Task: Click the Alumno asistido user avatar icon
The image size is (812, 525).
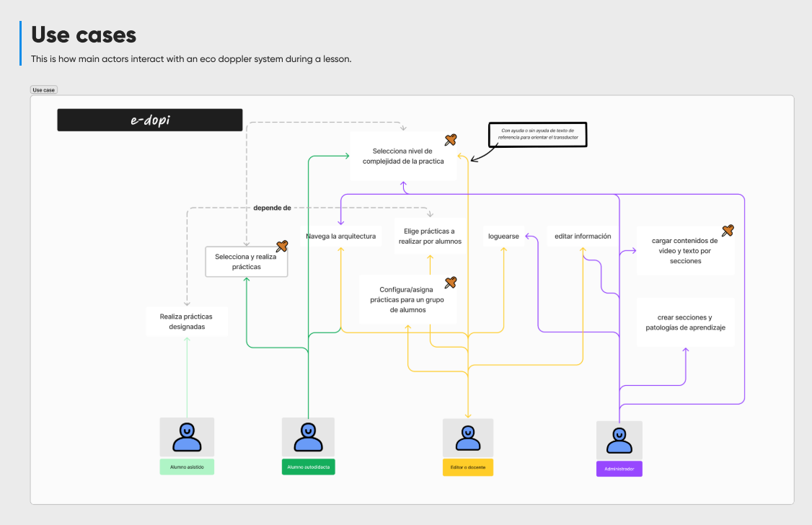Action: 187,437
